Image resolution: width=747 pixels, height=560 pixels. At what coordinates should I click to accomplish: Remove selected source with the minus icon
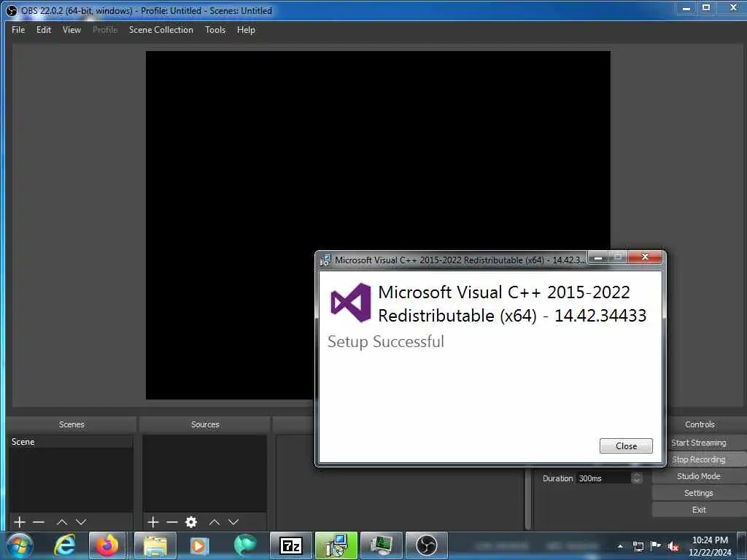[x=172, y=522]
